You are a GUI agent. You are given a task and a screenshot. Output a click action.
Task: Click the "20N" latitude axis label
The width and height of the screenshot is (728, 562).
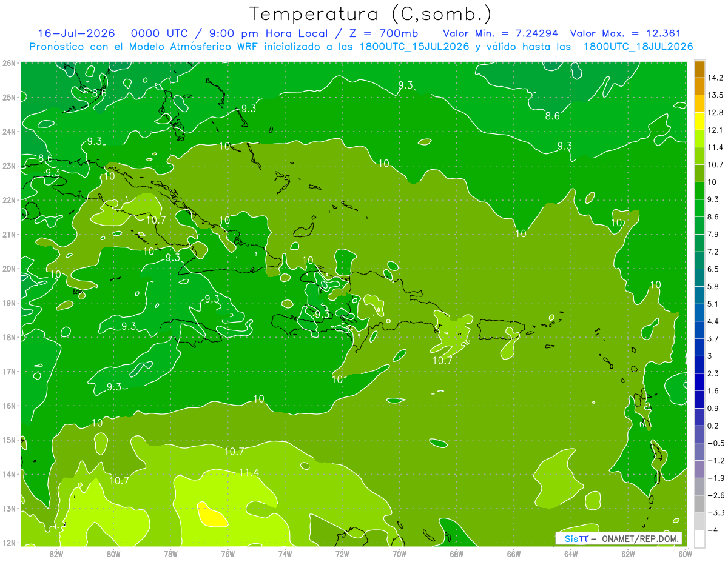8,269
